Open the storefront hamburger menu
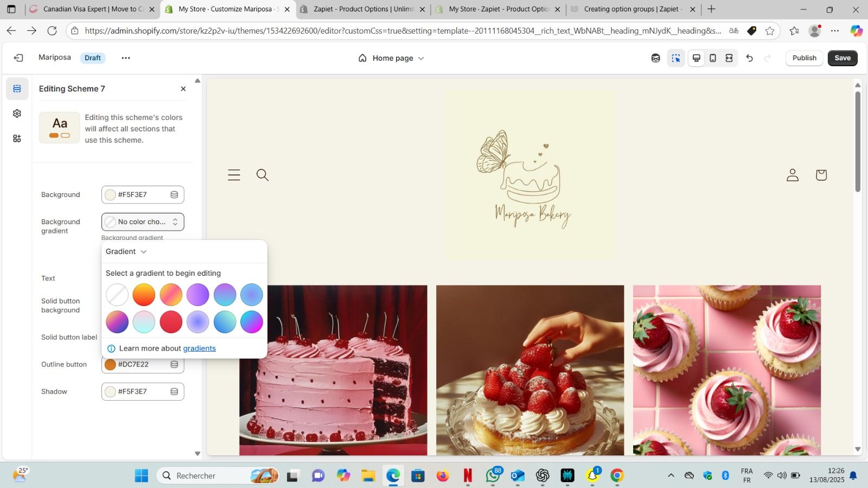The width and height of the screenshot is (868, 488). [234, 175]
